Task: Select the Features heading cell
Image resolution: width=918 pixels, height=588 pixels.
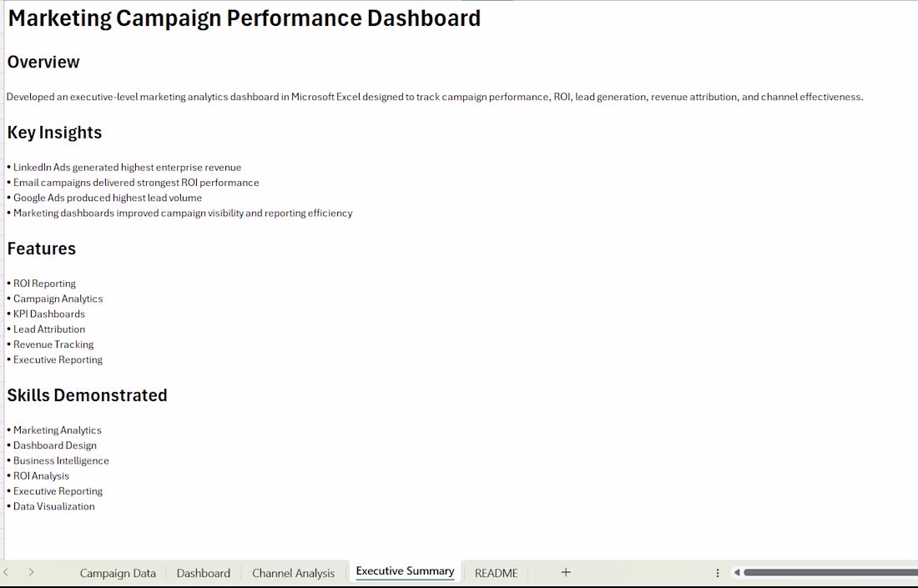Action: (42, 249)
